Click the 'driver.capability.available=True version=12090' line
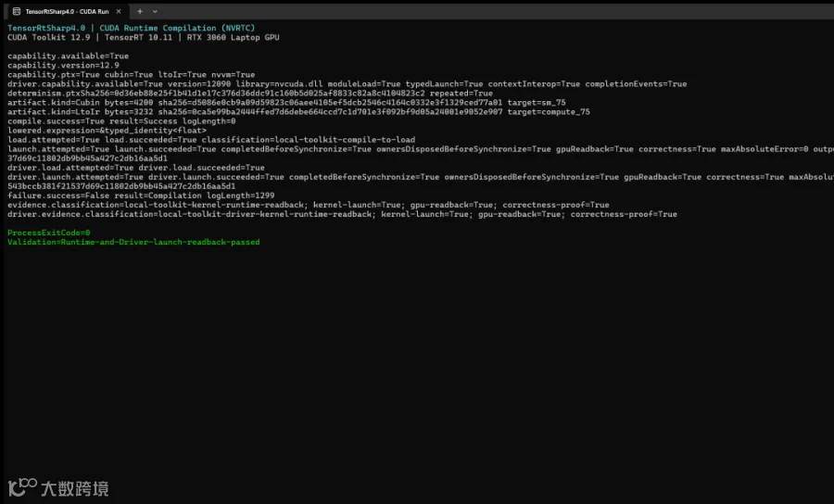This screenshot has width=834, height=504. [347, 84]
